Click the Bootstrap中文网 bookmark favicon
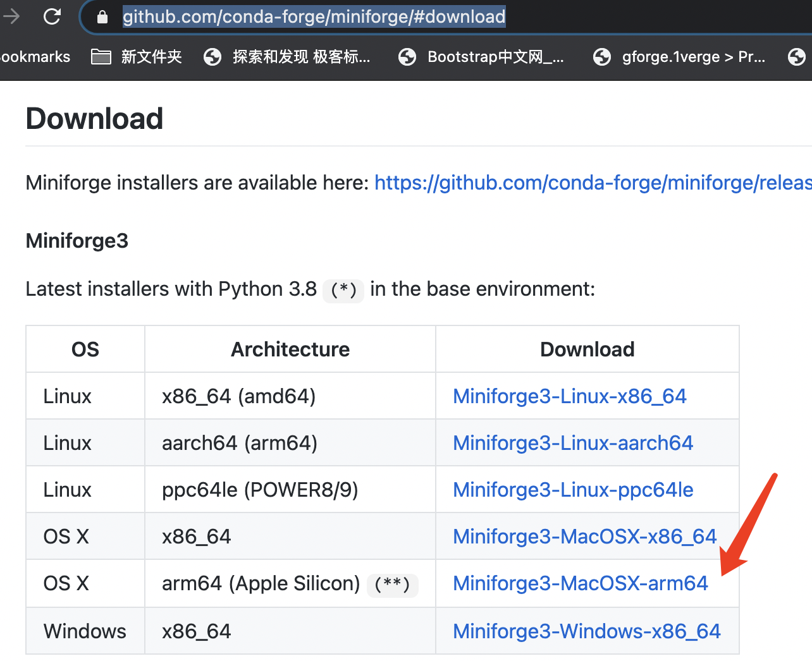This screenshot has width=812, height=661. coord(408,57)
